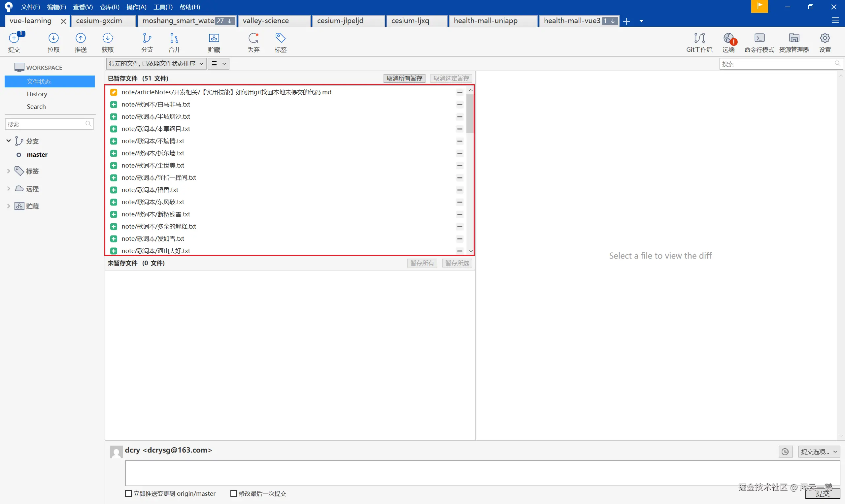Check the amend last commit (修改最后一次提交) box
The width and height of the screenshot is (845, 504).
pos(233,493)
